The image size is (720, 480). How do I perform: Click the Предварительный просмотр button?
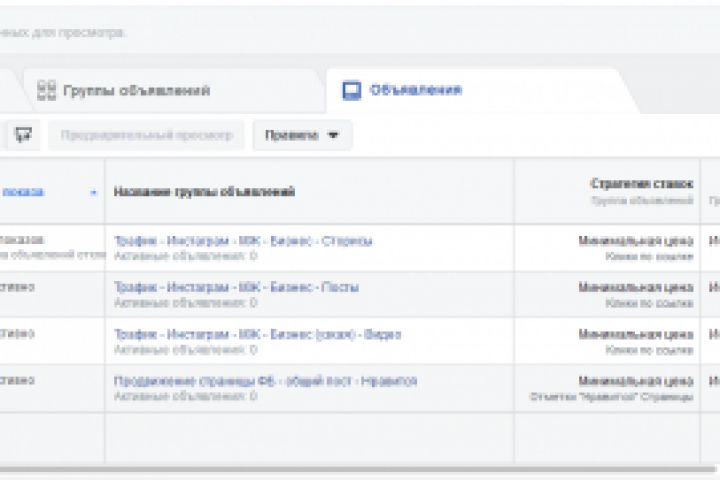[x=146, y=135]
